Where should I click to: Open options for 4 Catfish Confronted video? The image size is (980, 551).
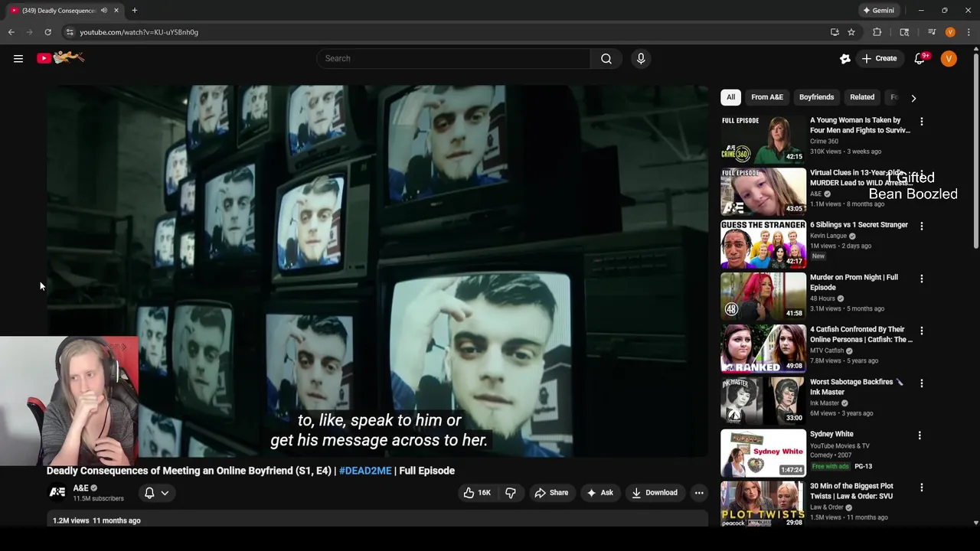(922, 331)
